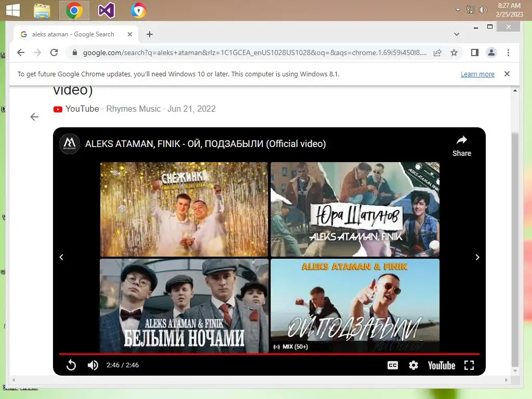Click the page's vertical scrollbar thumb

tap(515, 249)
